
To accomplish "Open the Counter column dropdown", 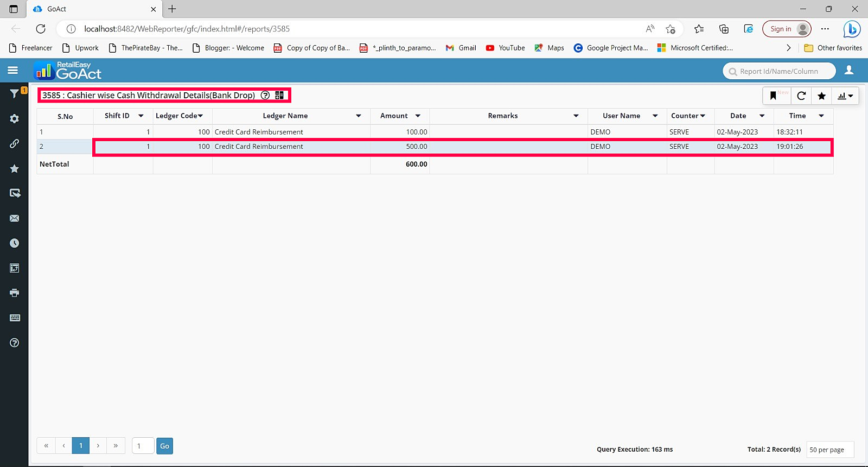I will pos(703,116).
